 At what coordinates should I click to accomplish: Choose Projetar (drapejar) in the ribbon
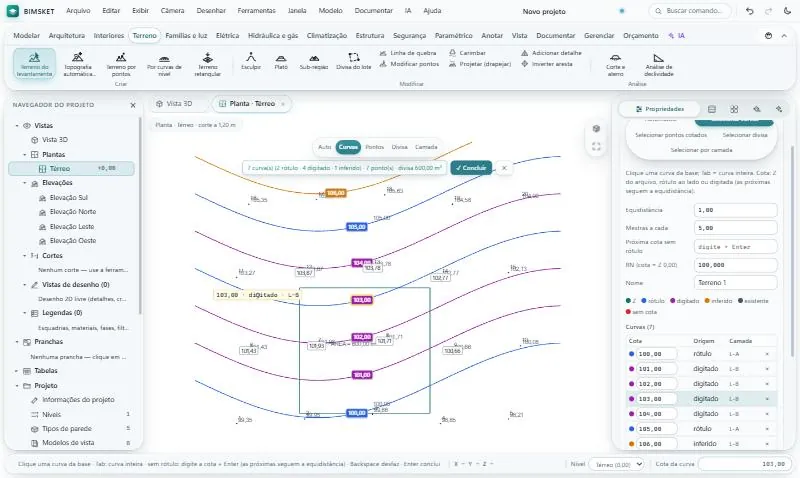click(480, 64)
